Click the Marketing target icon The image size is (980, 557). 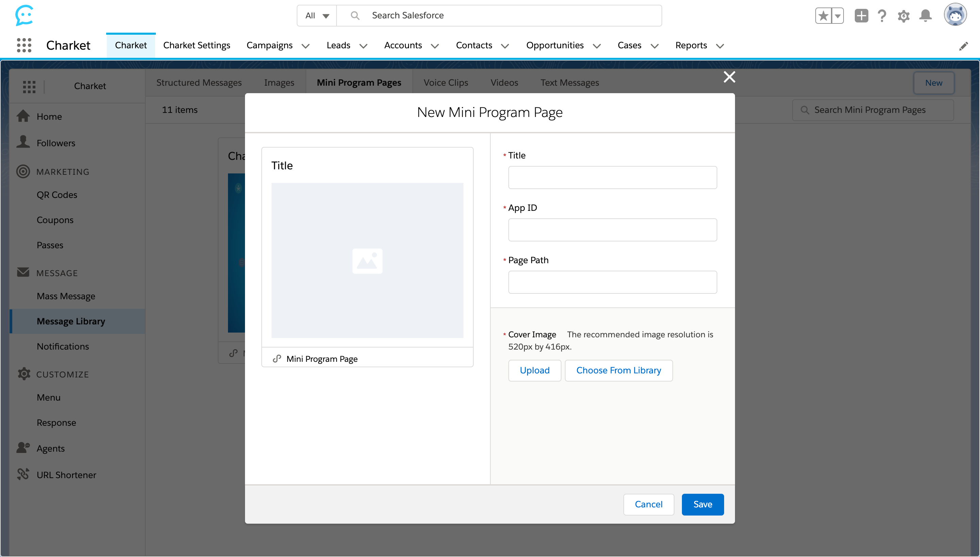[23, 171]
